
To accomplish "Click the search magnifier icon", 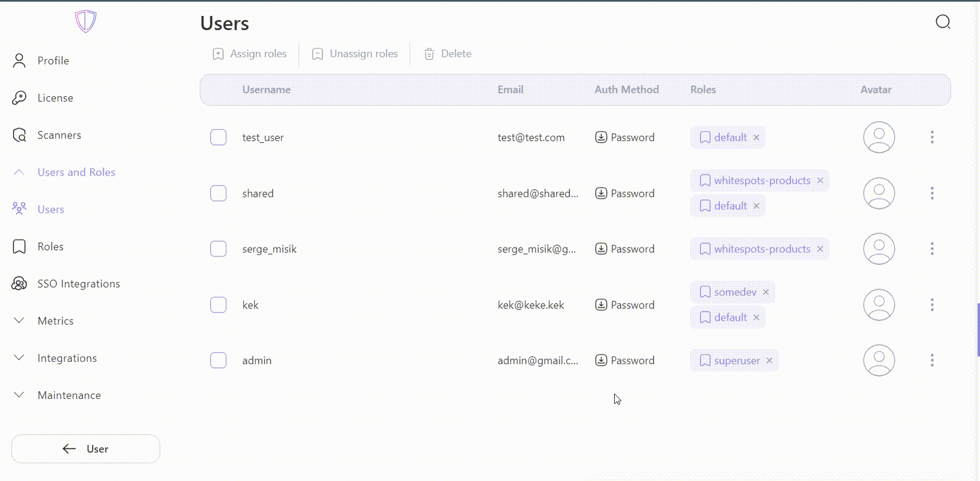I will [x=943, y=22].
